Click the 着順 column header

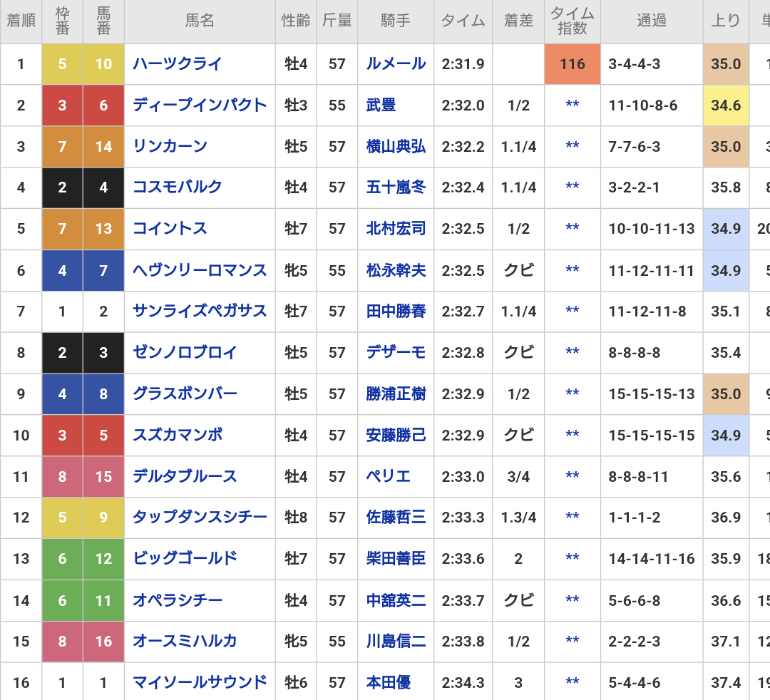21,21
